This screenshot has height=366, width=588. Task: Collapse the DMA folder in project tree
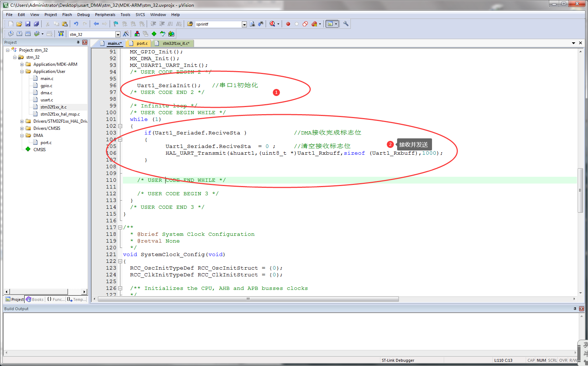pyautogui.click(x=22, y=136)
